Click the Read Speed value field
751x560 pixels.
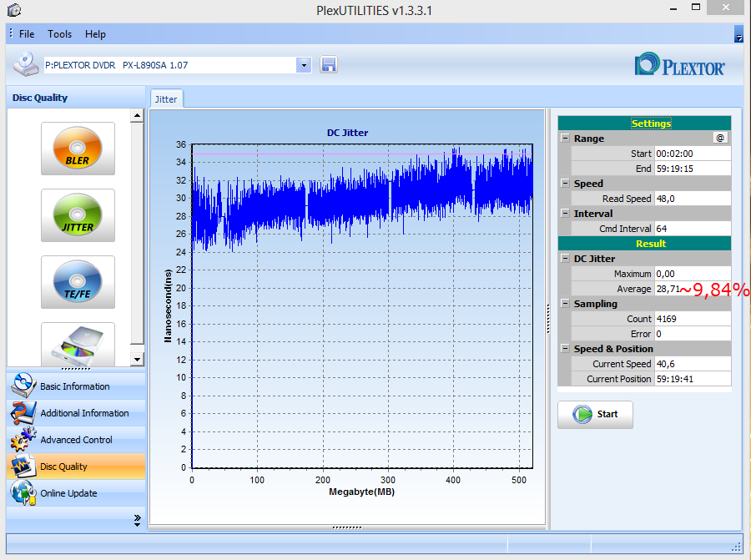[693, 199]
